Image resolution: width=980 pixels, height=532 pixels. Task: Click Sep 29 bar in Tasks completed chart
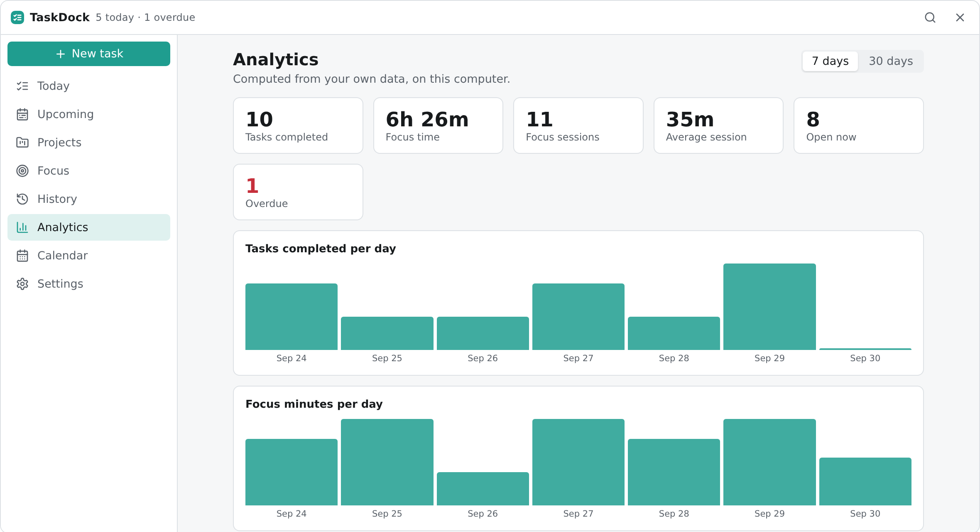(769, 307)
